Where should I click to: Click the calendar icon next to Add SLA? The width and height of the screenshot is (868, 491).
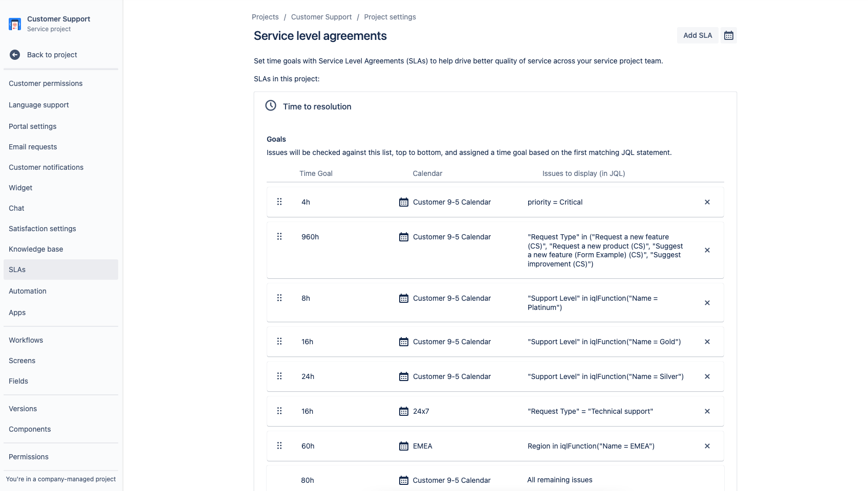coord(729,35)
